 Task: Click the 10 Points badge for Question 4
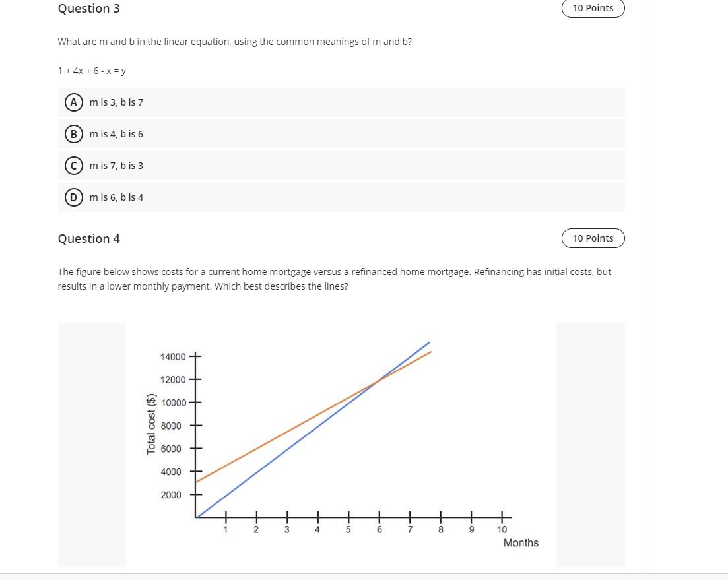click(593, 238)
